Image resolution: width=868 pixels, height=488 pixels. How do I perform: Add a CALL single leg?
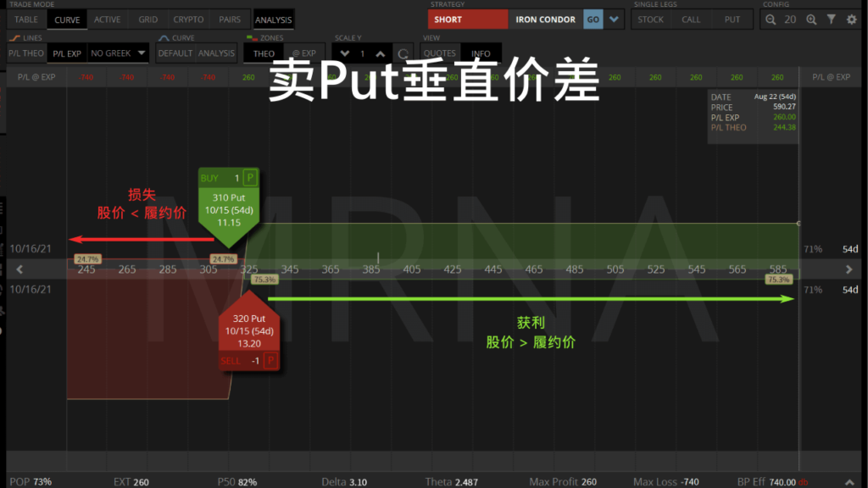[691, 19]
